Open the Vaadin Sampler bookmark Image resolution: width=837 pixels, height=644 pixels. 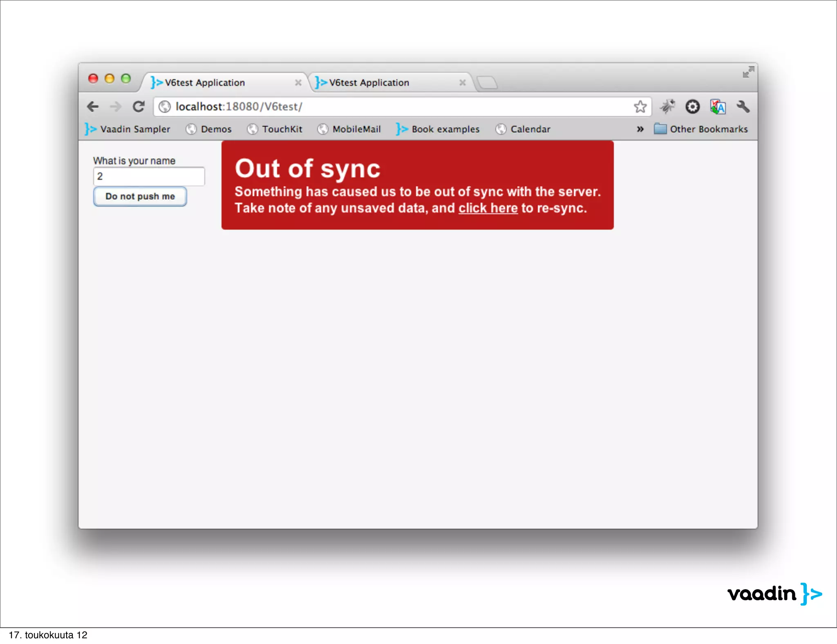pos(128,129)
